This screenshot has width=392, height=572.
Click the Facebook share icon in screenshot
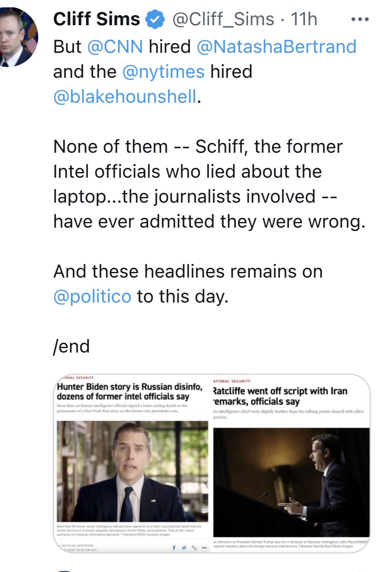click(174, 547)
